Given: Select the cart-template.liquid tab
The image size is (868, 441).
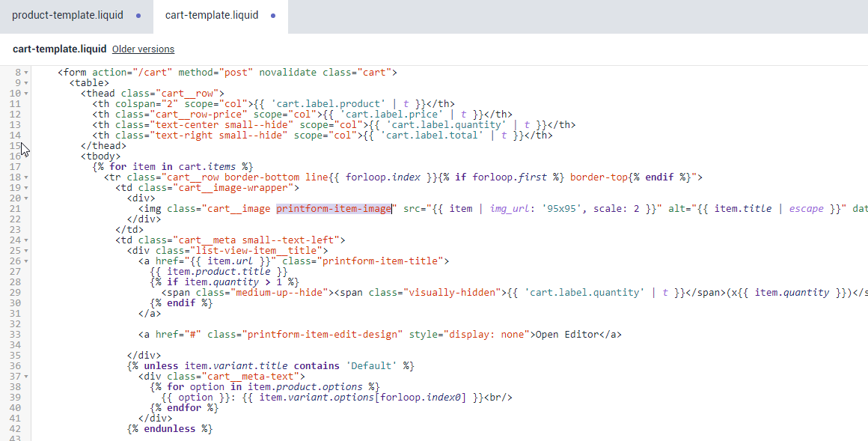Looking at the screenshot, I should (x=211, y=15).
